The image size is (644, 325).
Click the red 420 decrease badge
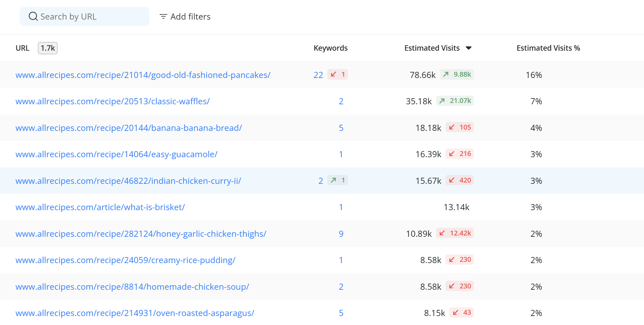tap(460, 180)
